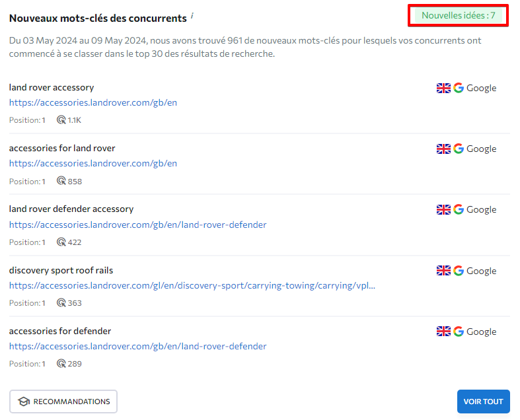Click UK flag in 'accessories for defender' row
The height and width of the screenshot is (420, 520).
coord(443,331)
